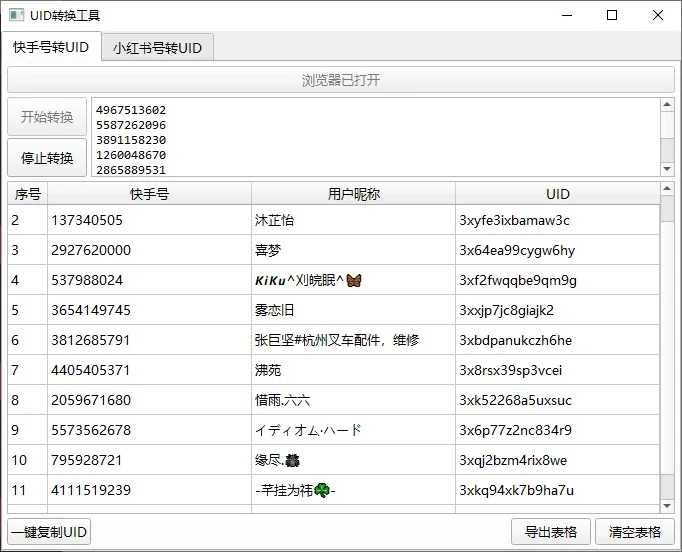Select nickname cell 缘尽.
This screenshot has height=552, width=682.
(x=354, y=460)
